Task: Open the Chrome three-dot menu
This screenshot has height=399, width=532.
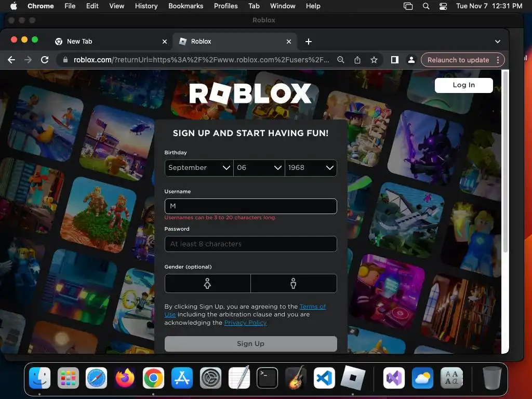Action: pyautogui.click(x=498, y=60)
